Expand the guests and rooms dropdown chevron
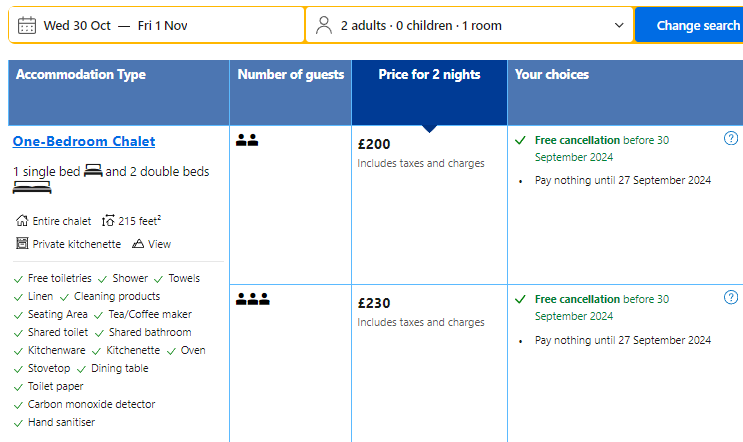 pyautogui.click(x=619, y=26)
